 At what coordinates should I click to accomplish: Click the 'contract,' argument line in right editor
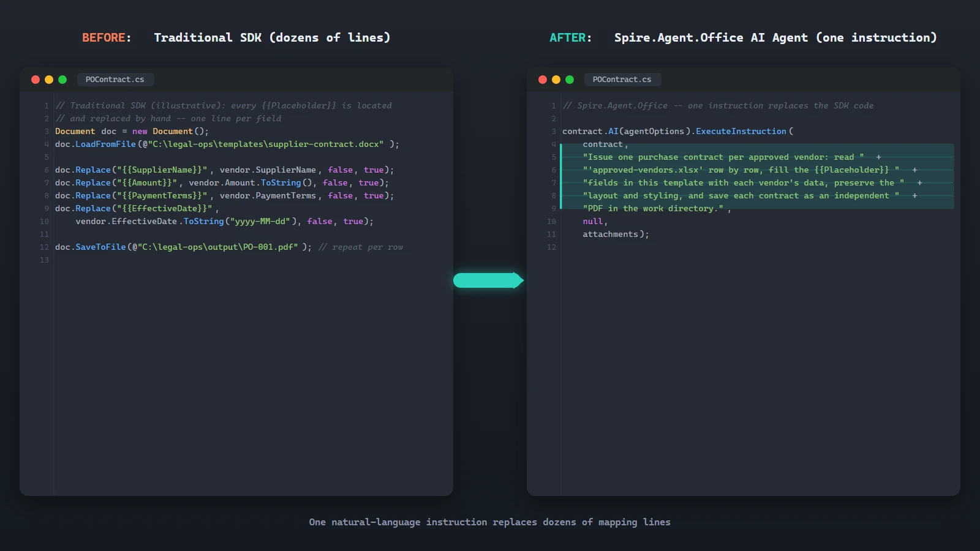click(x=605, y=144)
